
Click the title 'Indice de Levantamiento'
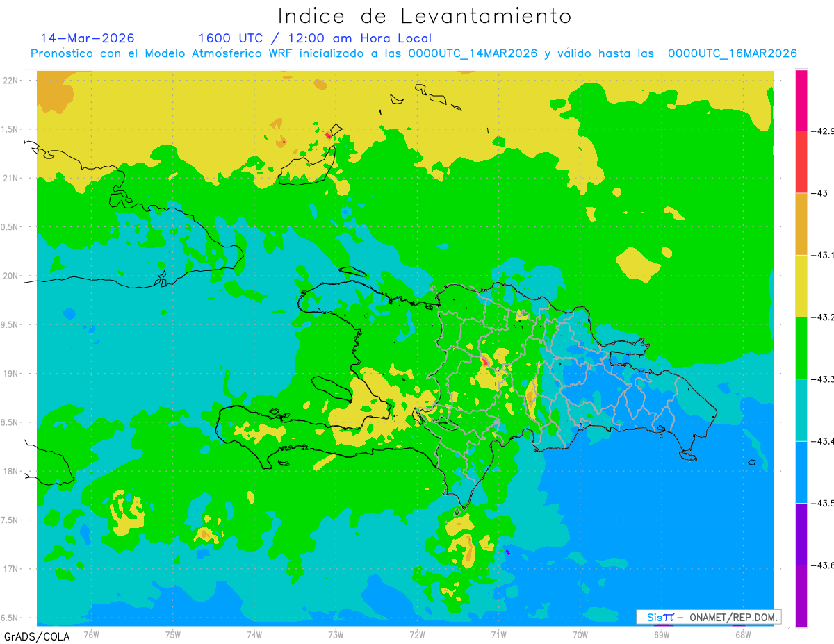pos(425,16)
